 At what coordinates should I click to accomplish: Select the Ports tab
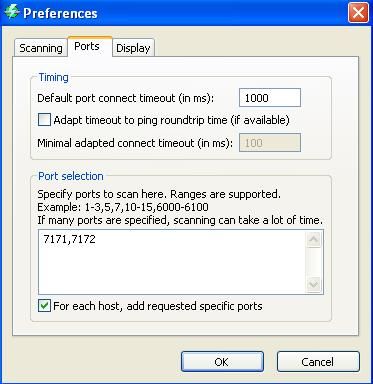87,46
